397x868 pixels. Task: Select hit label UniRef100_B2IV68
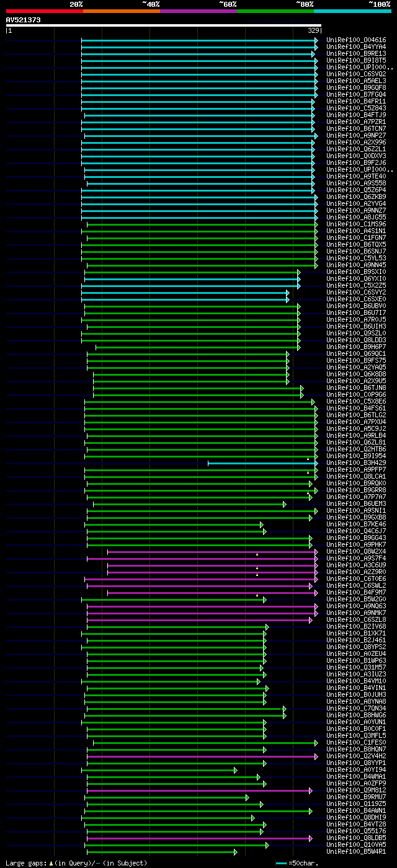[356, 626]
